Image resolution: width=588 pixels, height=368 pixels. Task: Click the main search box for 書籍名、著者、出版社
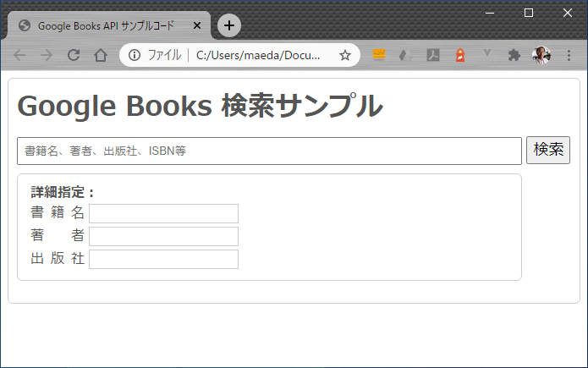(269, 151)
